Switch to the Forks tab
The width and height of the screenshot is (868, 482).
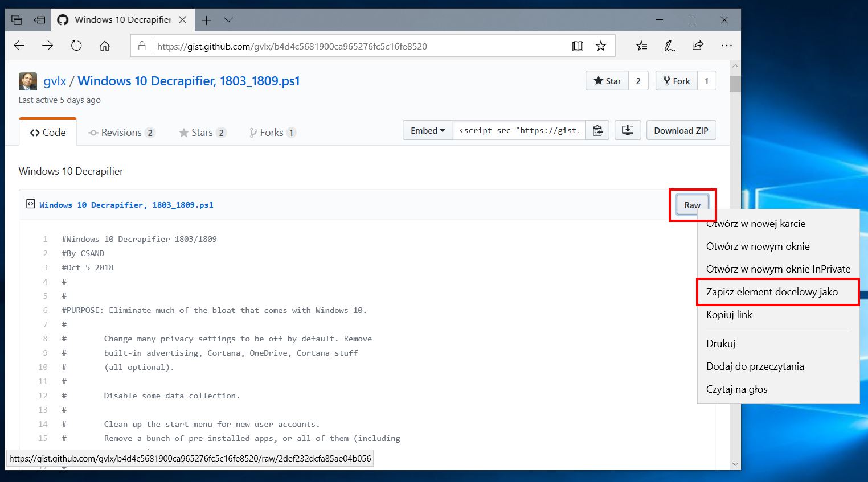tap(272, 133)
